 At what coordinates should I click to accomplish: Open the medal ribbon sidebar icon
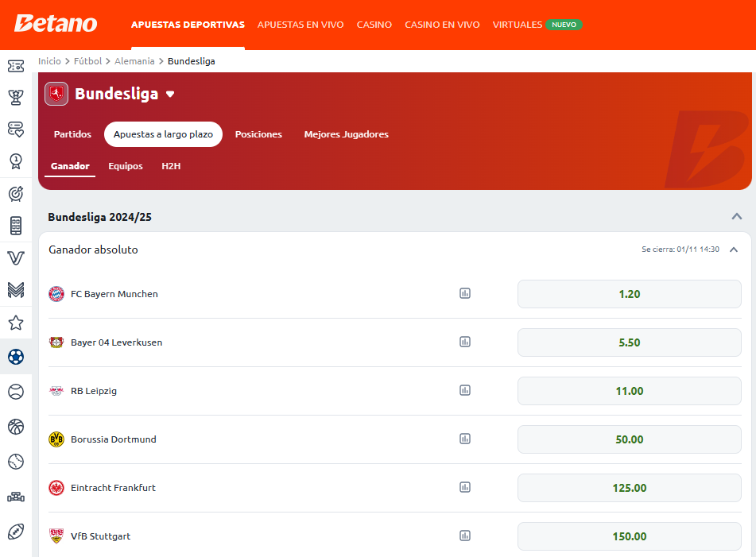(x=16, y=161)
